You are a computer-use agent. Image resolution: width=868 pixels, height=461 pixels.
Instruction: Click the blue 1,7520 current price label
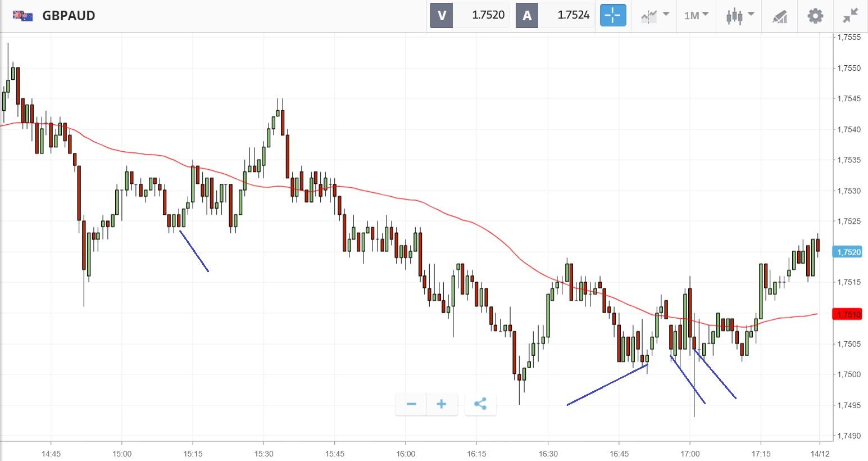(x=848, y=252)
